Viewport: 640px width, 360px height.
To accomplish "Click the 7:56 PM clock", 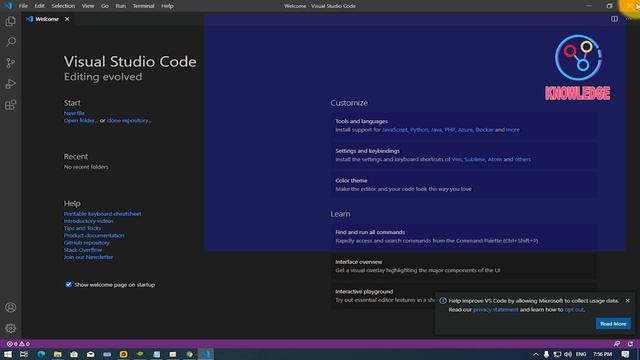I will [602, 354].
